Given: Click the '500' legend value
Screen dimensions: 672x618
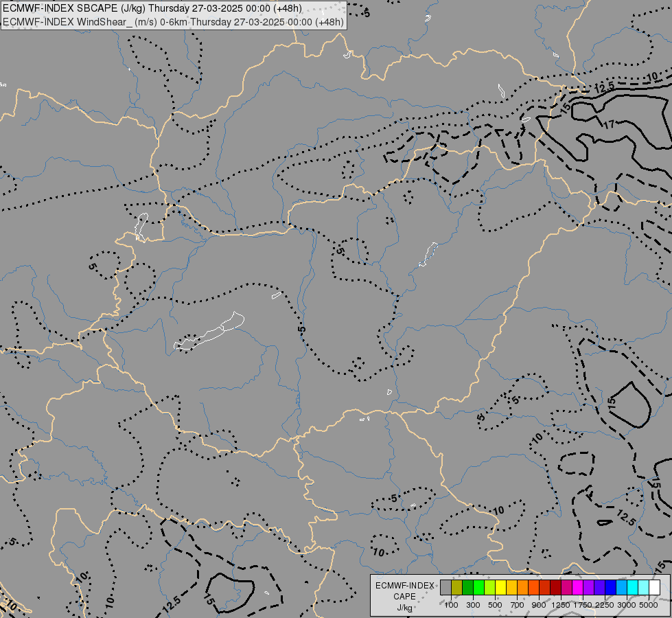Looking at the screenshot, I should (x=495, y=605).
